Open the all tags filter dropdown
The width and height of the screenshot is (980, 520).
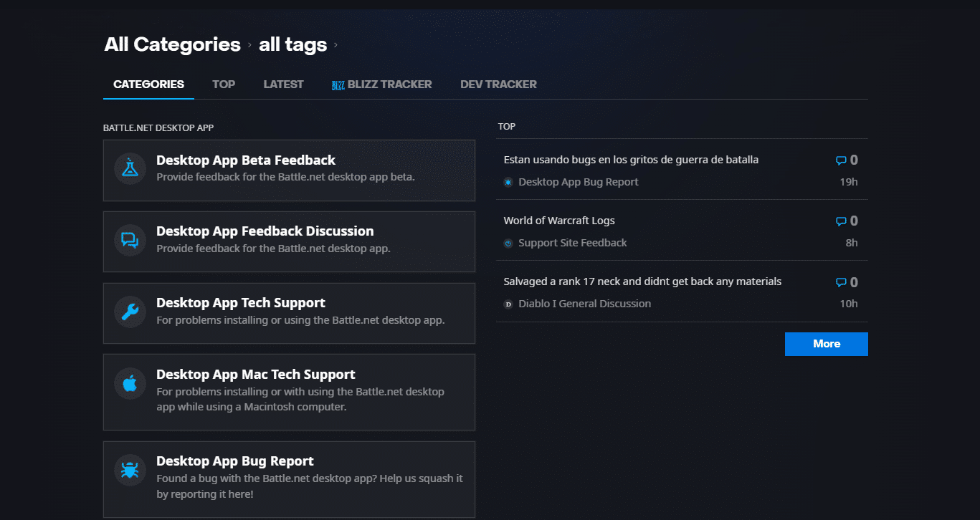pyautogui.click(x=292, y=44)
